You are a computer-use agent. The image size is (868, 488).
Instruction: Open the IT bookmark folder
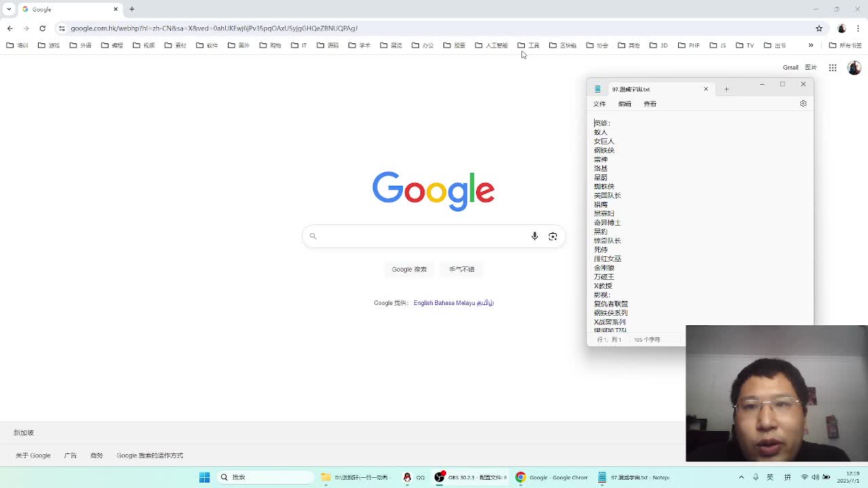[x=299, y=45]
